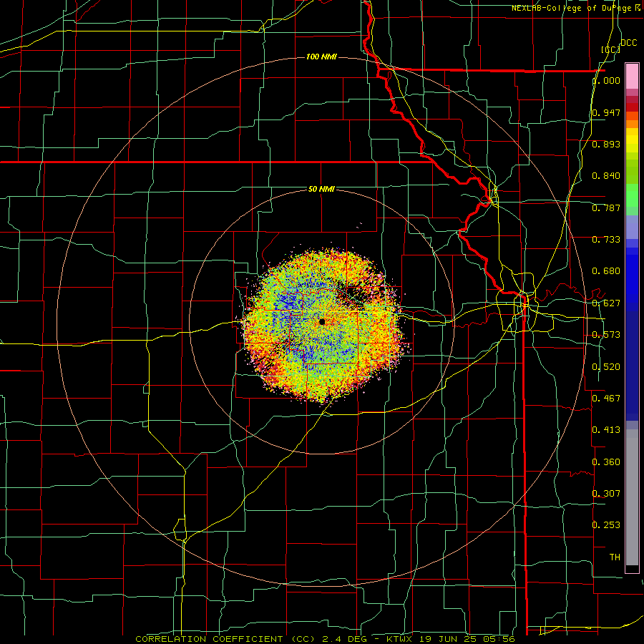644x644 pixels.
Task: Click the 0.307 scale value
Action: tap(606, 494)
